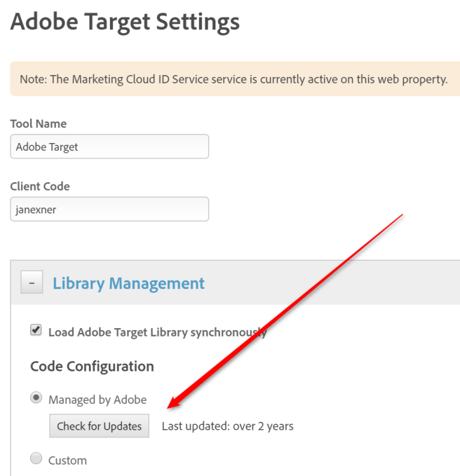
Task: Click the Library Management heading link
Action: point(128,283)
